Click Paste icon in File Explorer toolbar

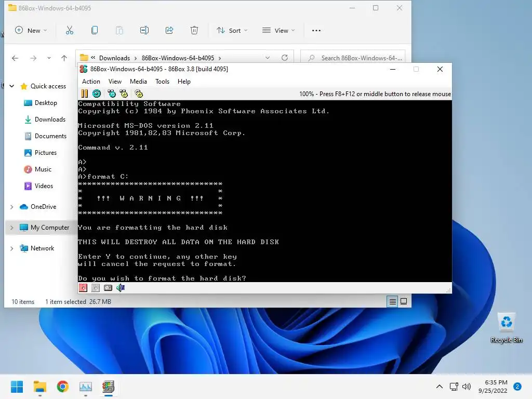pyautogui.click(x=119, y=30)
